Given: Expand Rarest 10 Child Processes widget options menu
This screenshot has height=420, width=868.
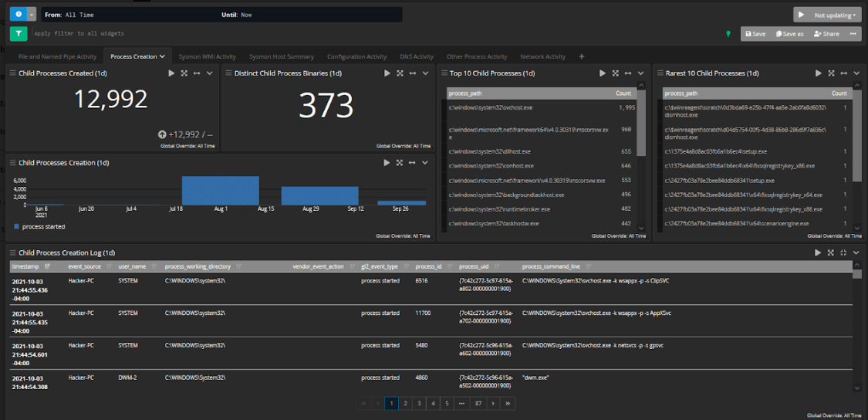Looking at the screenshot, I should (x=856, y=73).
